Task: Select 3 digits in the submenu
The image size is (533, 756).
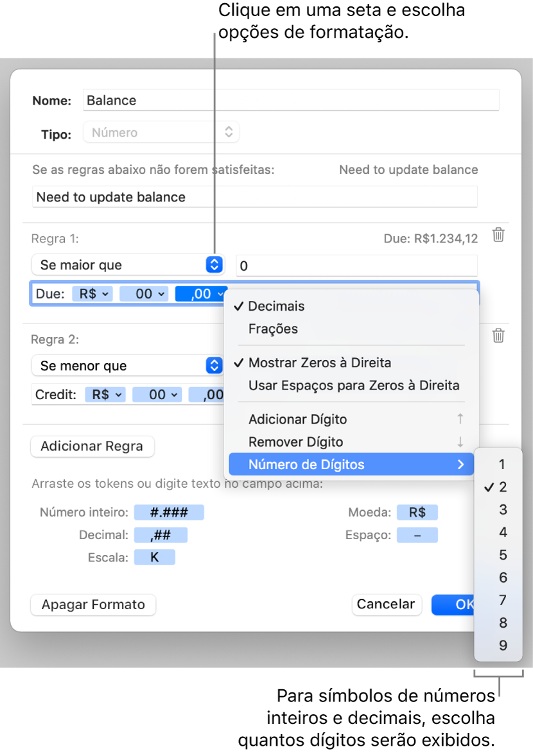Action: (x=499, y=510)
